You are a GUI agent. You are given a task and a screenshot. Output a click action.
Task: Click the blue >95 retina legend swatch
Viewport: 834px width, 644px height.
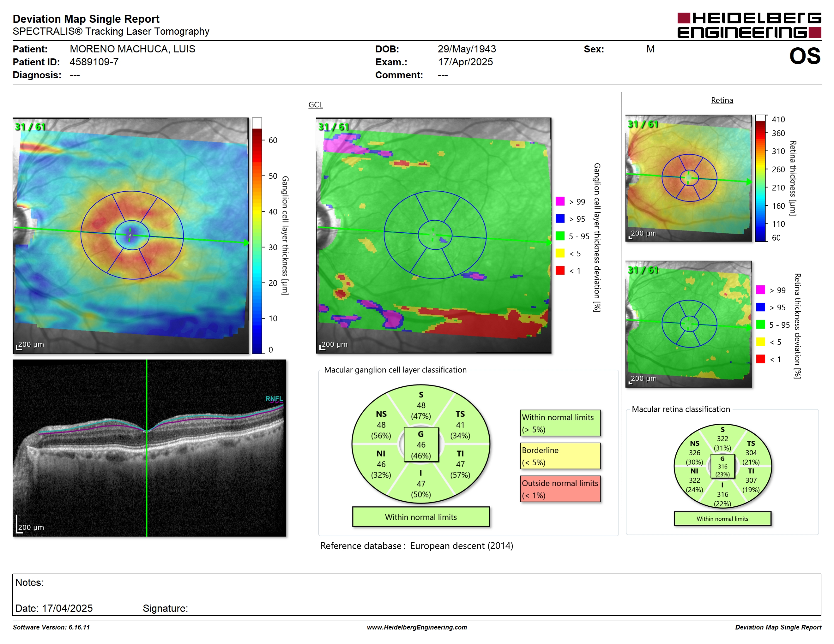point(760,307)
